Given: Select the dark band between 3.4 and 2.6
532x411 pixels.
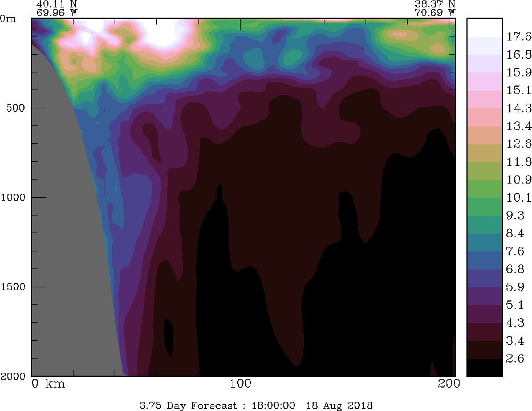Looking at the screenshot, I should (x=485, y=350).
